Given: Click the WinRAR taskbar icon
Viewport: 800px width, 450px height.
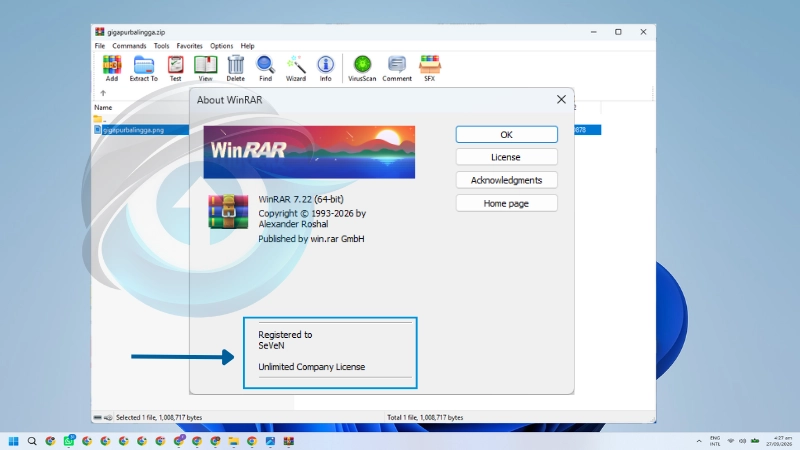Looking at the screenshot, I should click(289, 441).
